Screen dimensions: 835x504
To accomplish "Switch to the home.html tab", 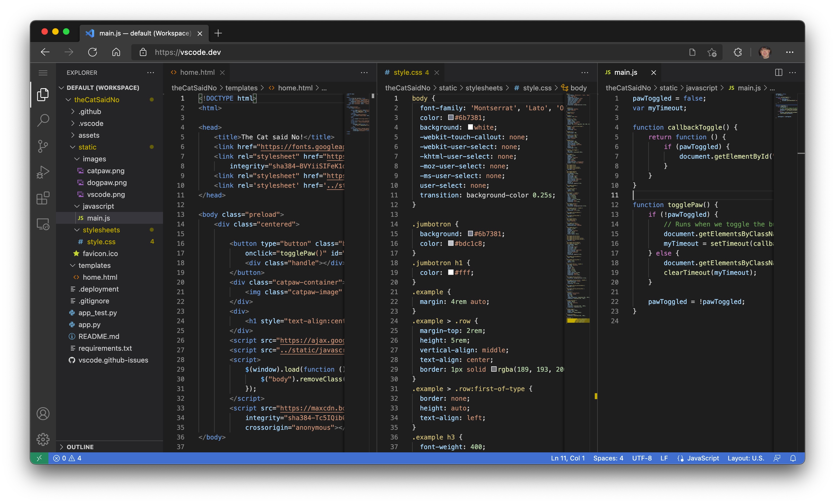I will [197, 72].
